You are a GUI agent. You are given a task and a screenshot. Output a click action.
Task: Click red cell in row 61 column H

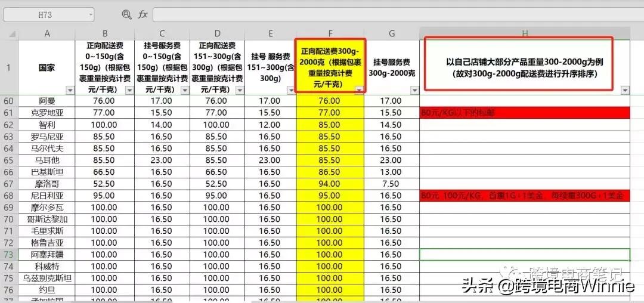(525, 113)
